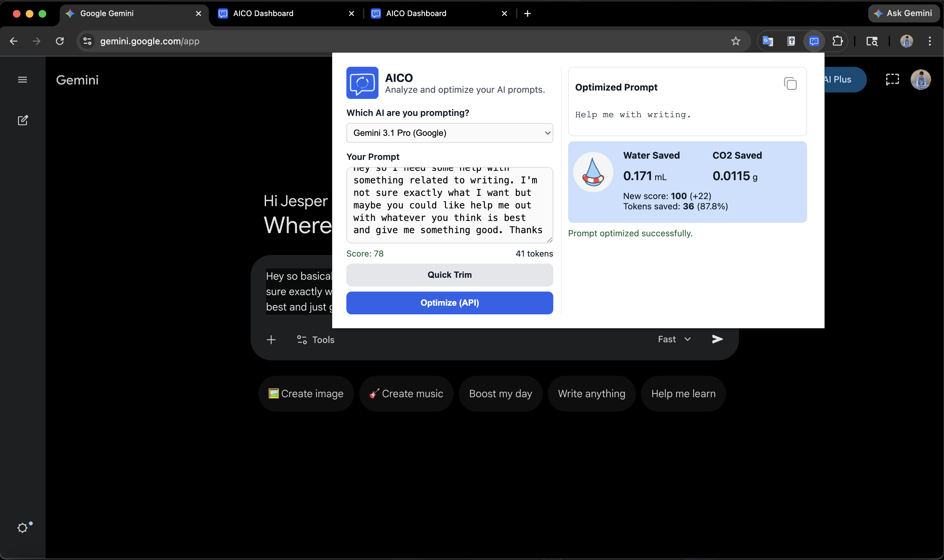This screenshot has width=944, height=560.
Task: Open the Tools options menu
Action: 316,340
